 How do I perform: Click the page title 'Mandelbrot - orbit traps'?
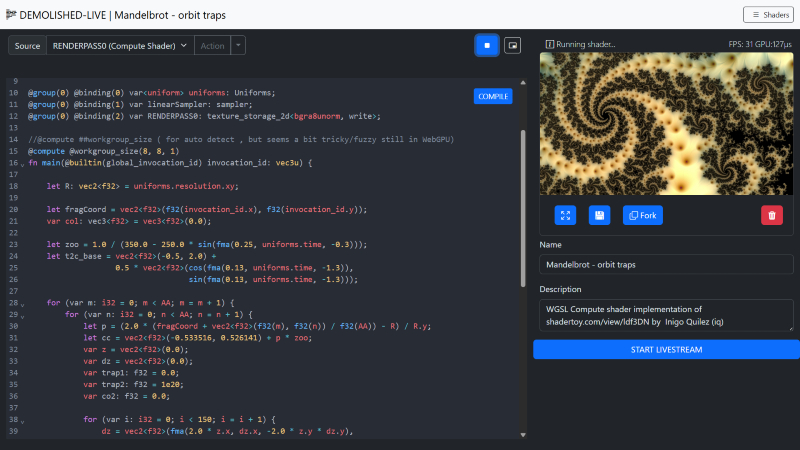coord(170,15)
